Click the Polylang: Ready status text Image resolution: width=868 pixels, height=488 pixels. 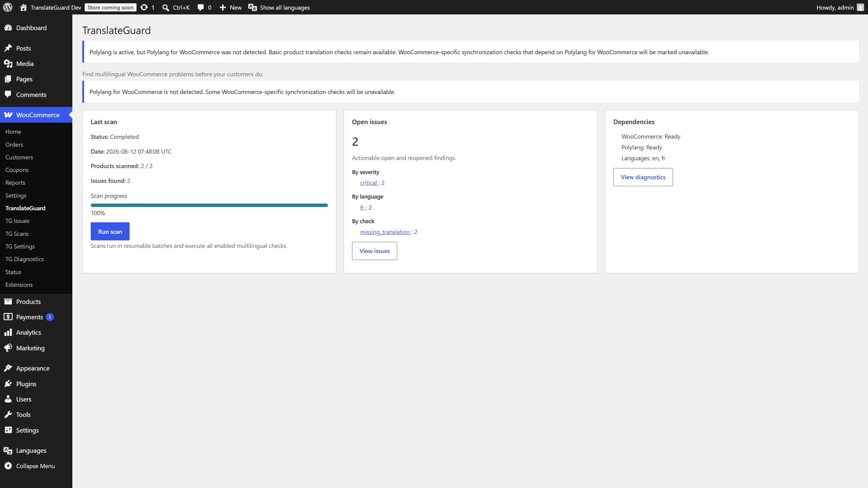pyautogui.click(x=642, y=147)
